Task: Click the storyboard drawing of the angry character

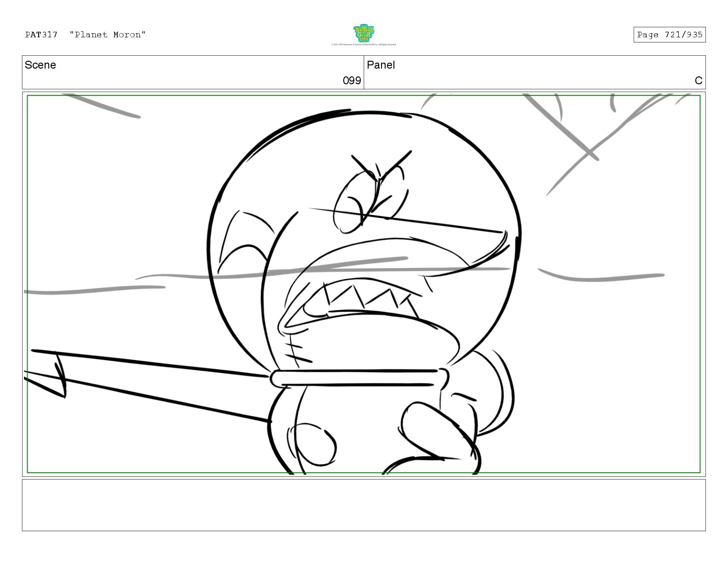Action: [x=364, y=284]
